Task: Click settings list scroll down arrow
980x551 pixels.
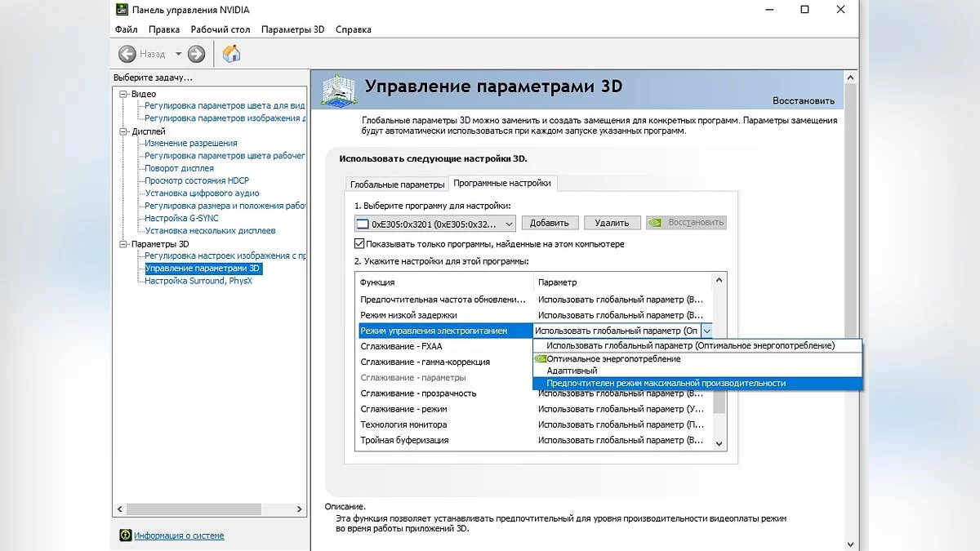Action: [x=719, y=443]
